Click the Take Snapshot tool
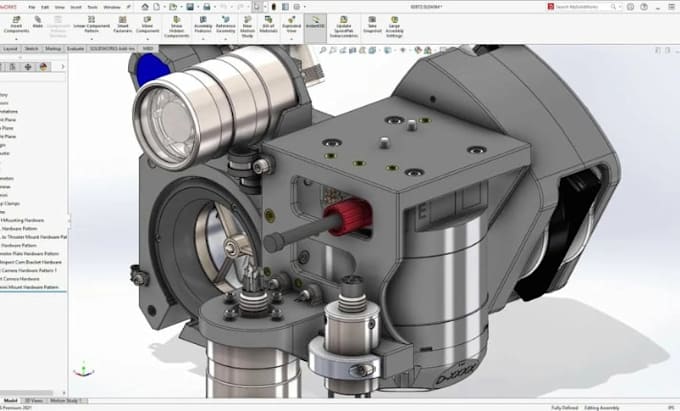680x411 pixels. pos(372,25)
